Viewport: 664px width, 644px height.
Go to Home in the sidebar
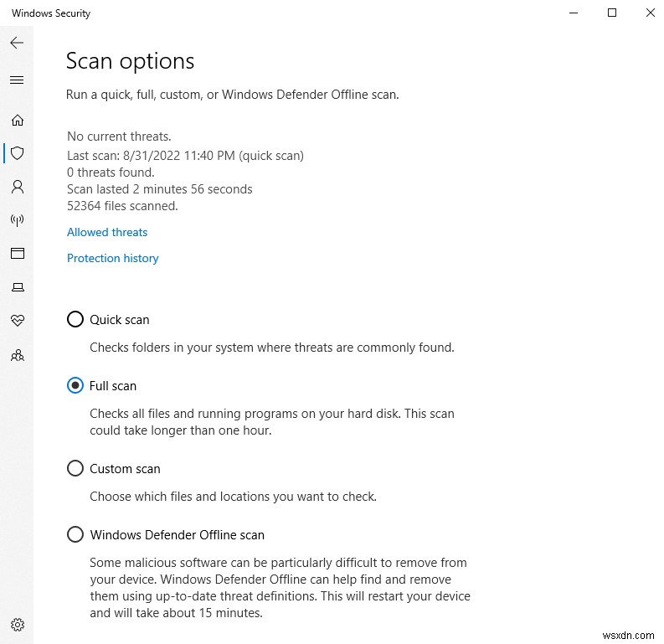click(x=17, y=120)
